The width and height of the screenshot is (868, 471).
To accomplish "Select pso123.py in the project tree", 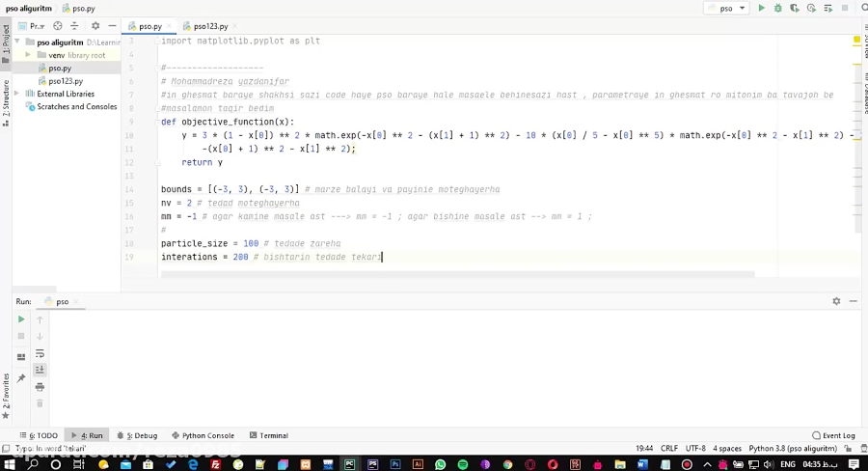I will click(66, 81).
